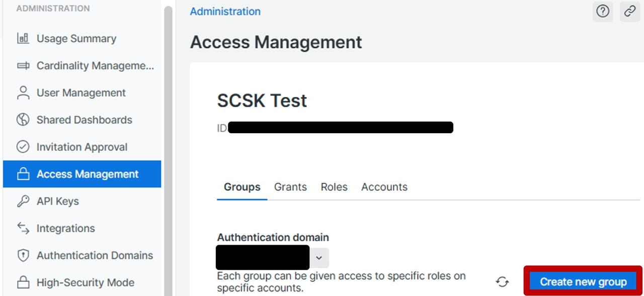Click the Authentication Domains shield icon
This screenshot has height=296, width=644.
pos(23,256)
